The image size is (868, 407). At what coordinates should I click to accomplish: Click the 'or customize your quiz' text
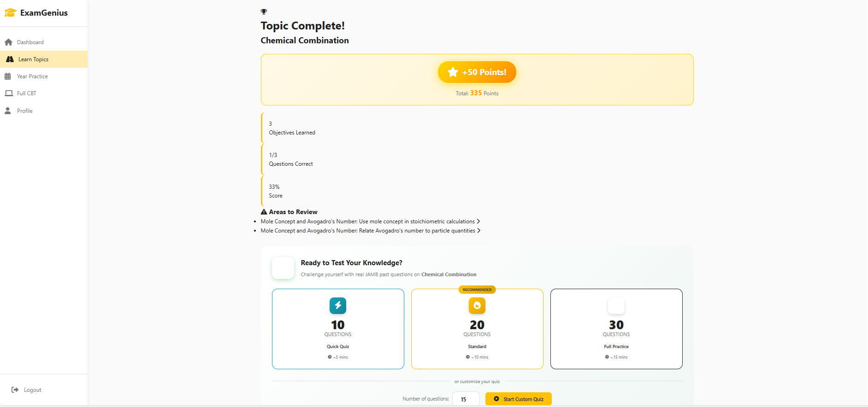477,382
